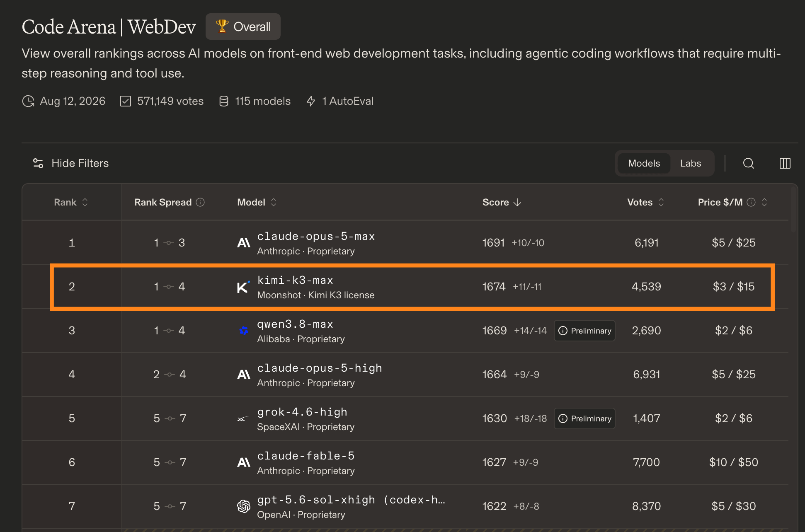Image resolution: width=805 pixels, height=532 pixels.
Task: Click the 7,700 votes cell
Action: point(646,462)
